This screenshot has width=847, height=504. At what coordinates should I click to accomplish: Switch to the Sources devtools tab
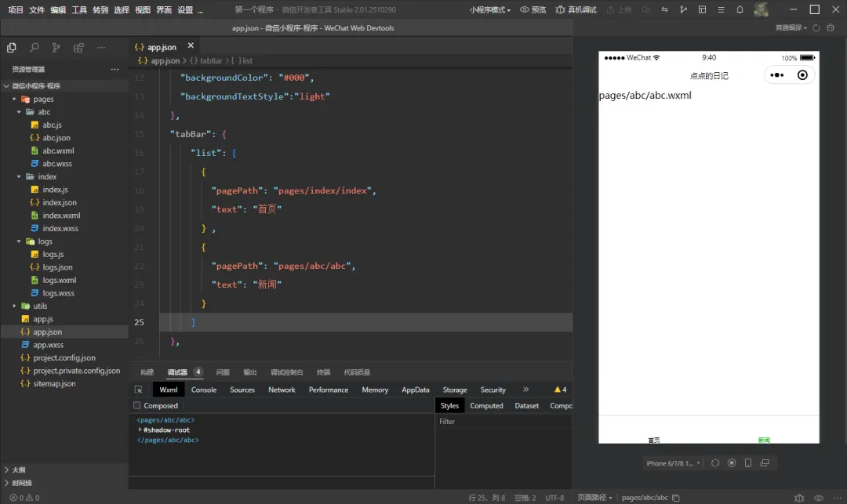242,390
